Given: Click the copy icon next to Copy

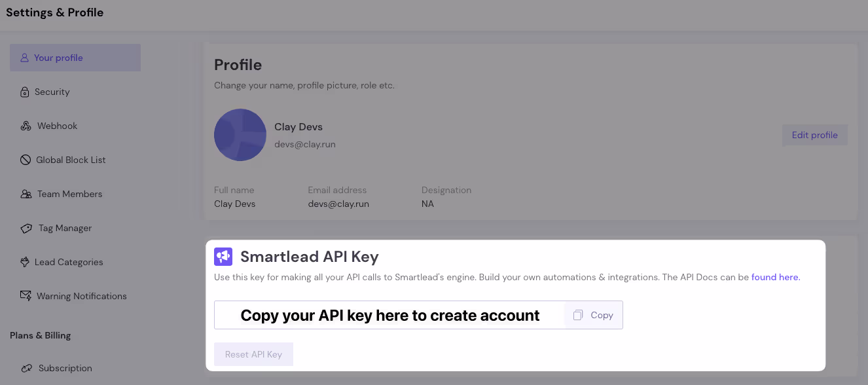Looking at the screenshot, I should 578,315.
